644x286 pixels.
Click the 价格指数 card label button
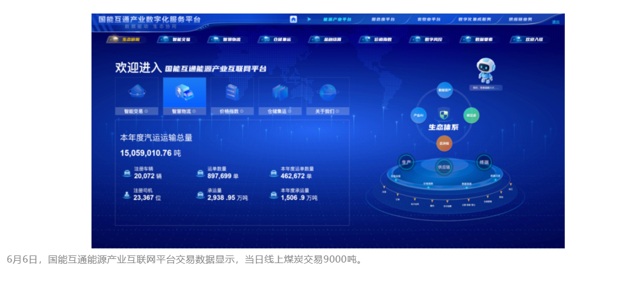pyautogui.click(x=232, y=111)
